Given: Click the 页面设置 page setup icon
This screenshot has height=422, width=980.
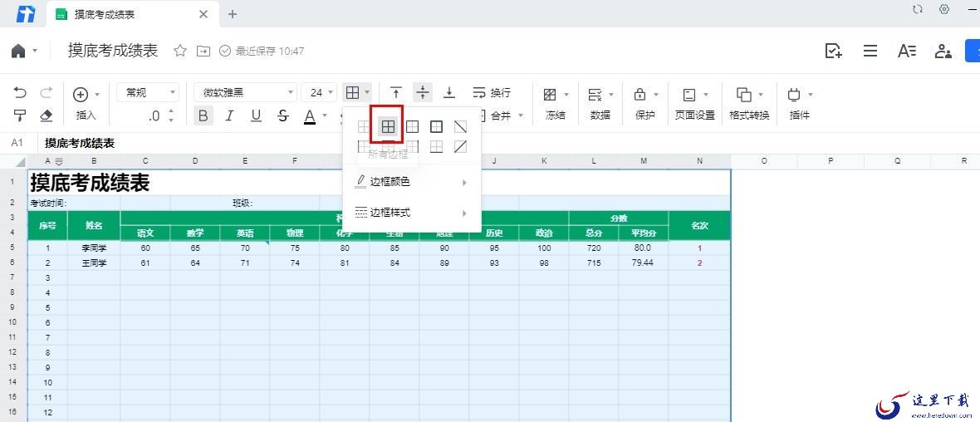Looking at the screenshot, I should pyautogui.click(x=688, y=95).
